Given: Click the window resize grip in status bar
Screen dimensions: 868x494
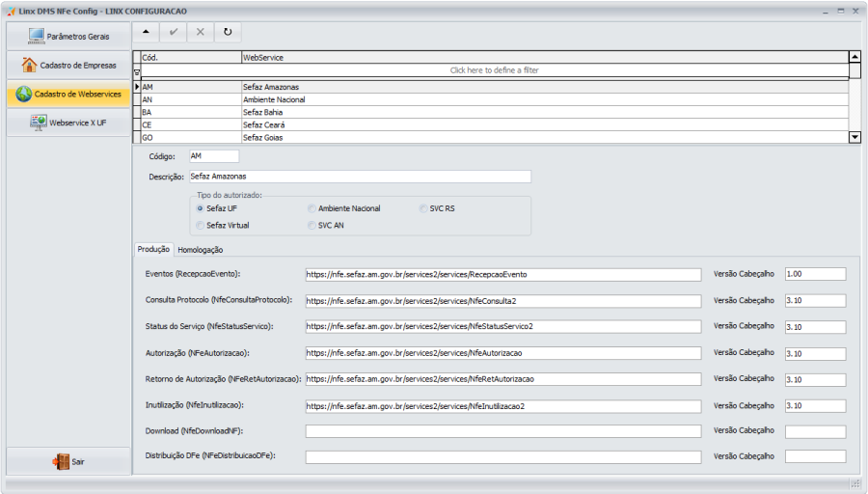Looking at the screenshot, I should (855, 483).
